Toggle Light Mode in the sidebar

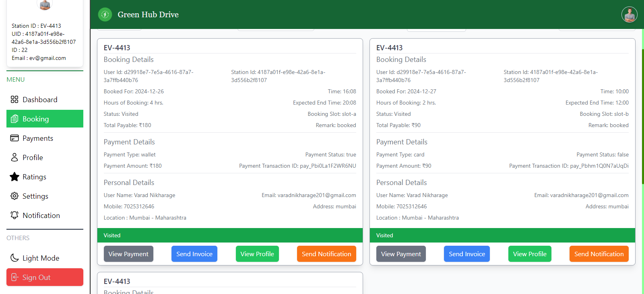45,258
